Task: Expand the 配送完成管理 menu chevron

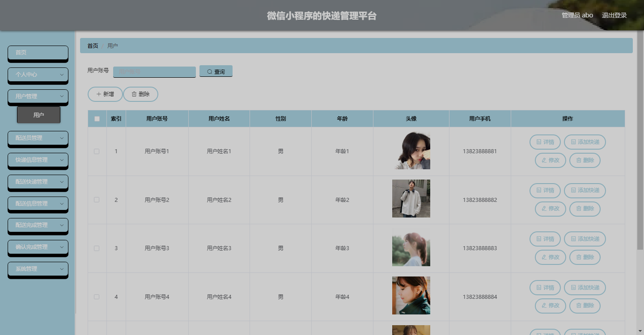Action: tap(62, 225)
